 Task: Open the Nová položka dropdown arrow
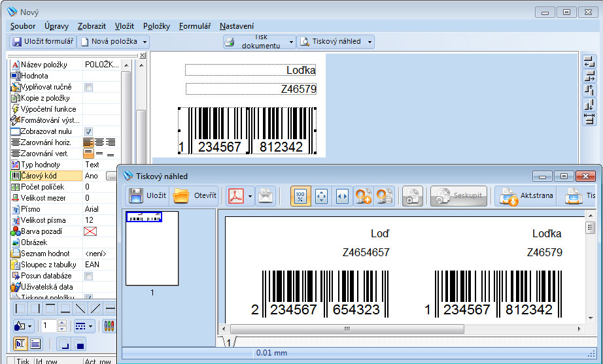(x=145, y=42)
